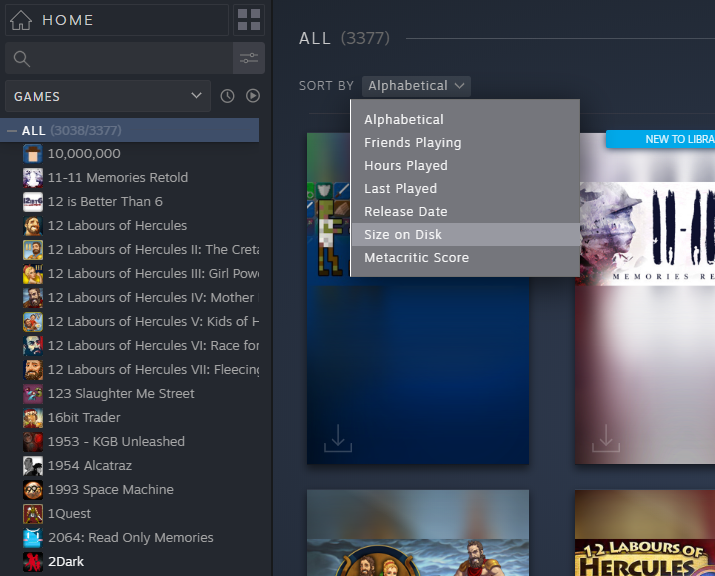Image resolution: width=715 pixels, height=576 pixels.
Task: Click the 123 Slaughter Me Street icon
Action: coord(33,394)
